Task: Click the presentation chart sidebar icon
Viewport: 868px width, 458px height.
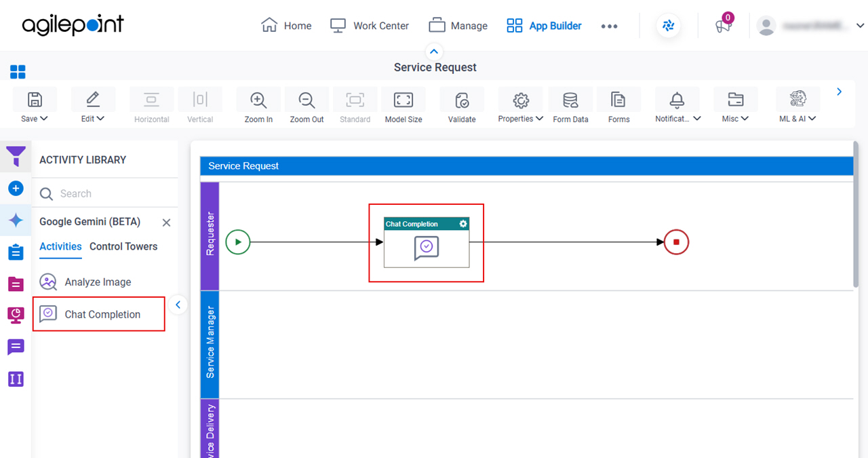Action: 16,315
